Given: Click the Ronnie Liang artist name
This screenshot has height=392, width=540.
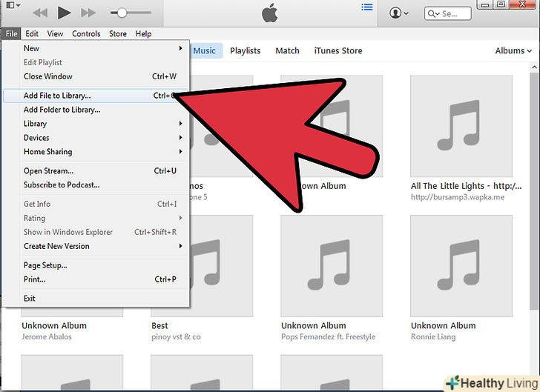Looking at the screenshot, I should 433,336.
